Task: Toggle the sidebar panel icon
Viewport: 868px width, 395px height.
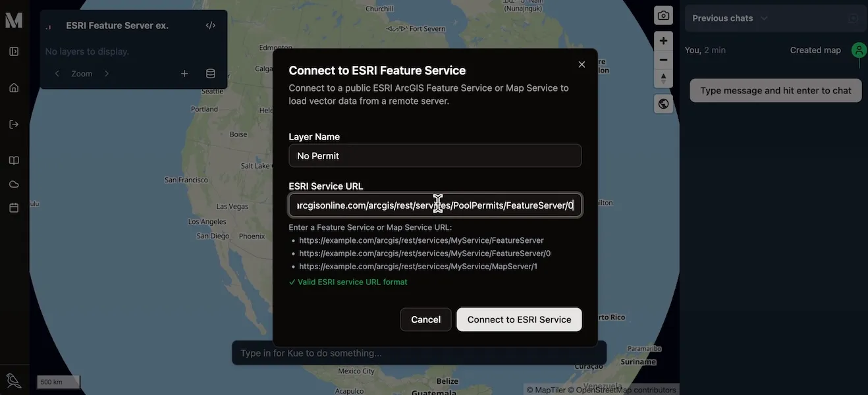Action: tap(14, 51)
